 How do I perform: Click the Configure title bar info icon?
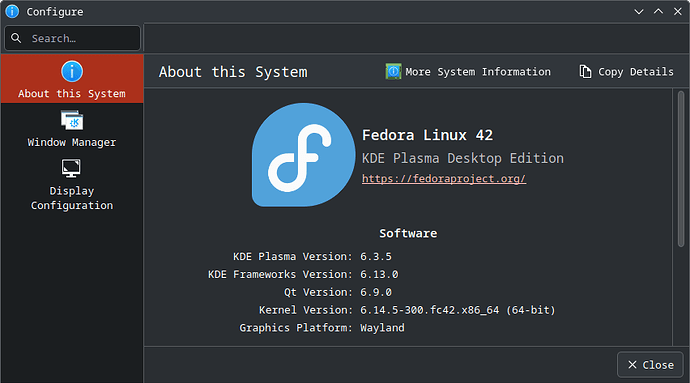pyautogui.click(x=12, y=11)
